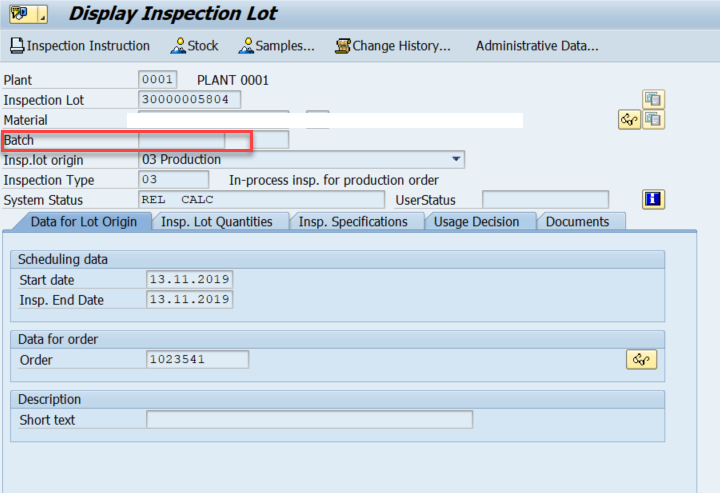This screenshot has width=720, height=493.
Task: Open the Usage Decision tab
Action: pos(476,222)
